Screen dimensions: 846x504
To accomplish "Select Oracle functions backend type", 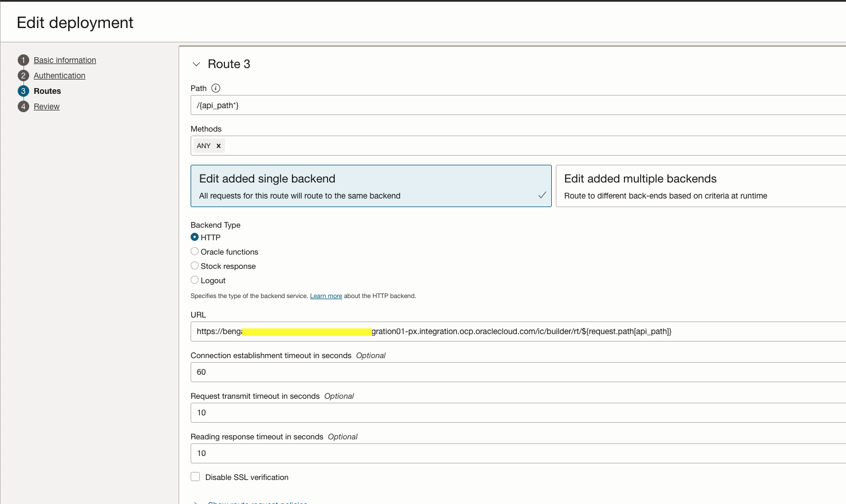I will tap(195, 251).
